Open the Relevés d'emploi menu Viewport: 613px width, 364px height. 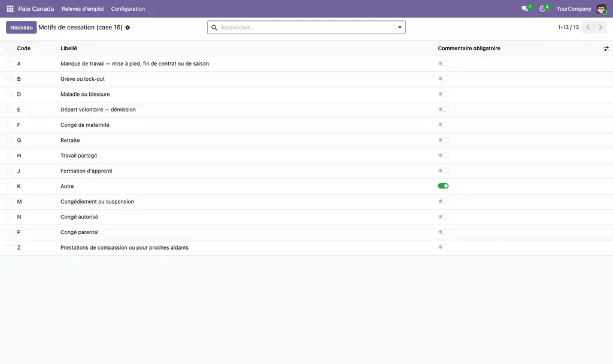click(x=83, y=8)
